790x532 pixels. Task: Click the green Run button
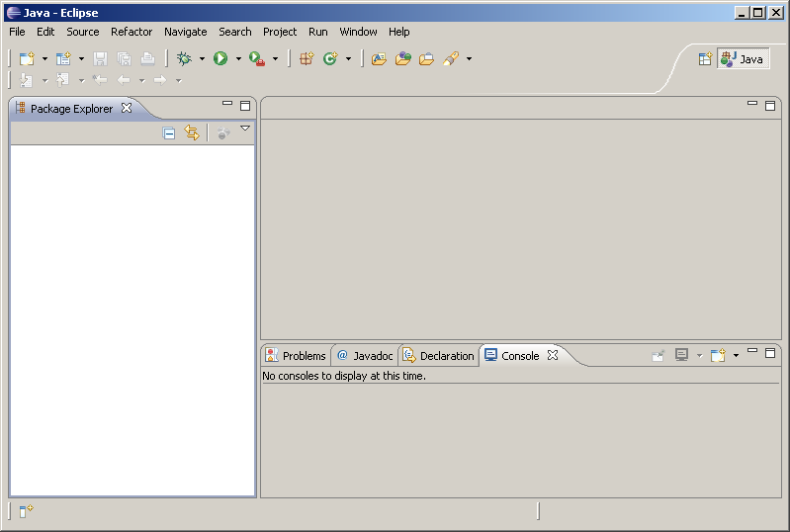(220, 59)
